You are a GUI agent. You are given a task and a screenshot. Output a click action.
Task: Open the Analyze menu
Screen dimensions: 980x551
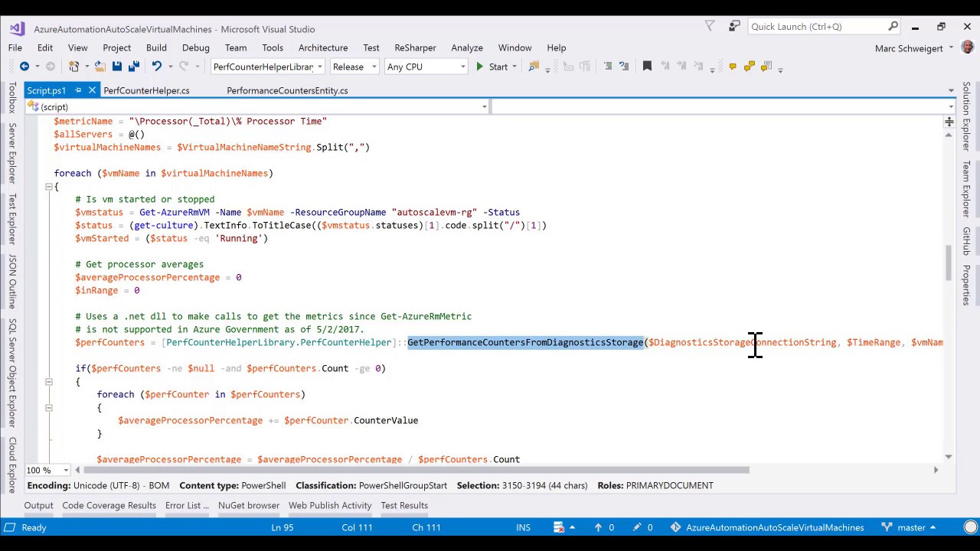coord(467,47)
